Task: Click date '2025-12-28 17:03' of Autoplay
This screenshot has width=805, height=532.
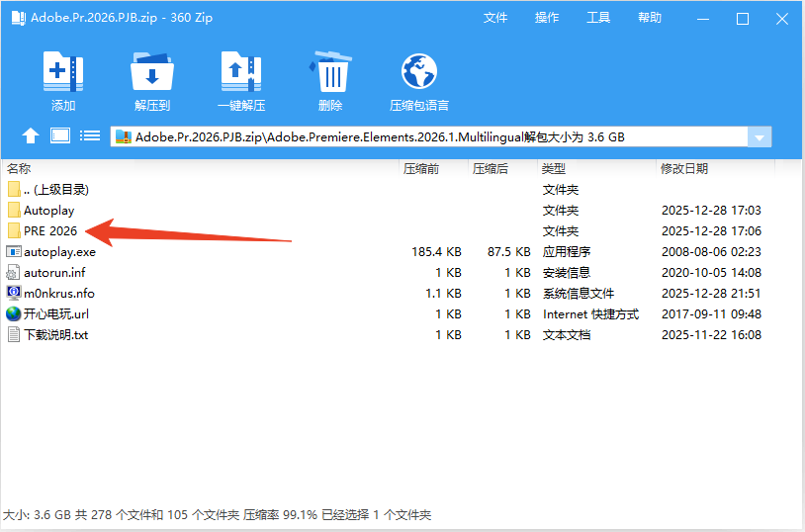Action: [711, 211]
